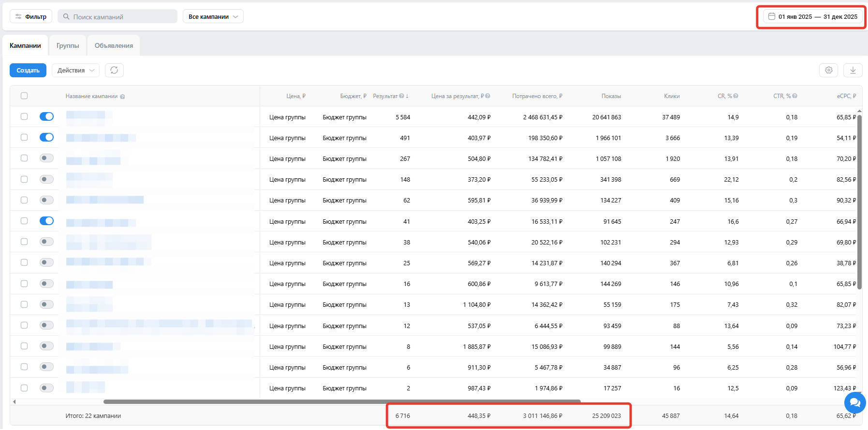Click the magnifier icon in campaign search
The image size is (868, 430).
pos(66,16)
